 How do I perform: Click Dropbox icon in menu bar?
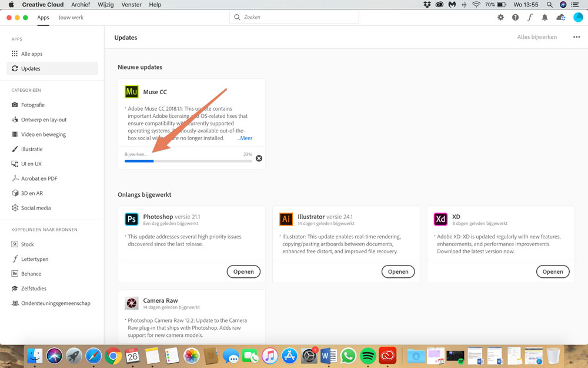pyautogui.click(x=427, y=5)
